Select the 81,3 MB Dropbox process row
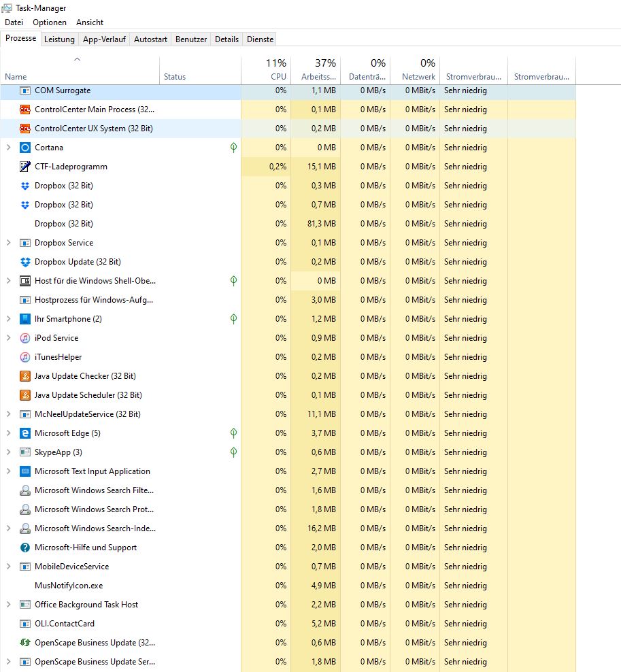621x672 pixels. tap(288, 223)
